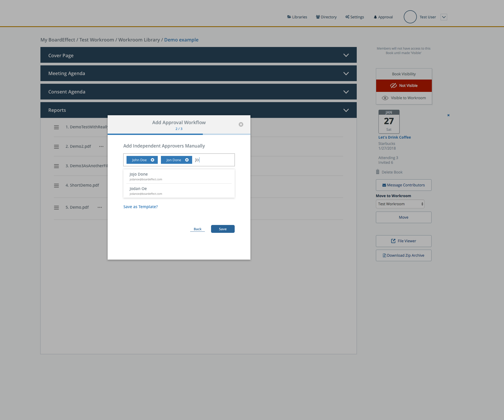Viewport: 504px width, 420px height.
Task: Open more options for Demo.pdf
Action: [x=100, y=207]
